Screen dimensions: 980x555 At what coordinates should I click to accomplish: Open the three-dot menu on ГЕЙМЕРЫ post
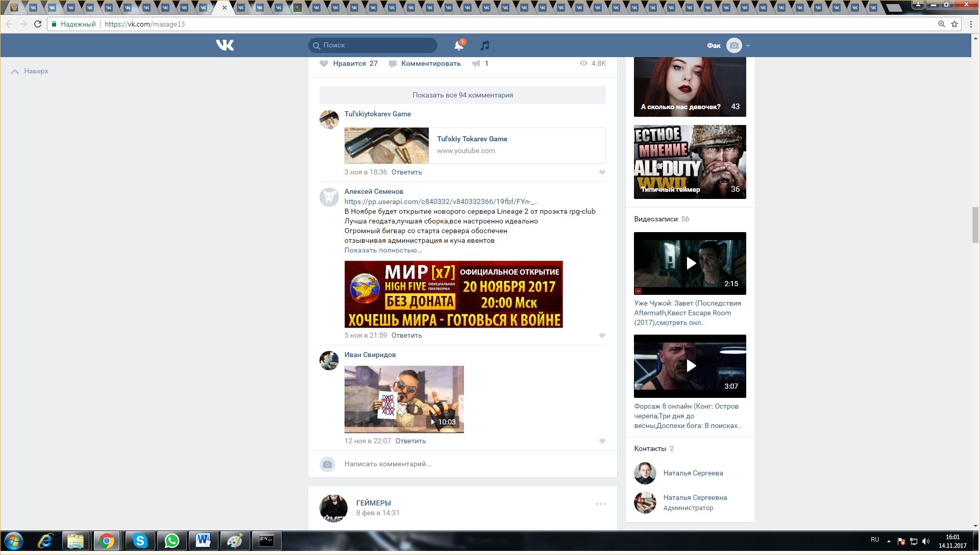point(601,504)
